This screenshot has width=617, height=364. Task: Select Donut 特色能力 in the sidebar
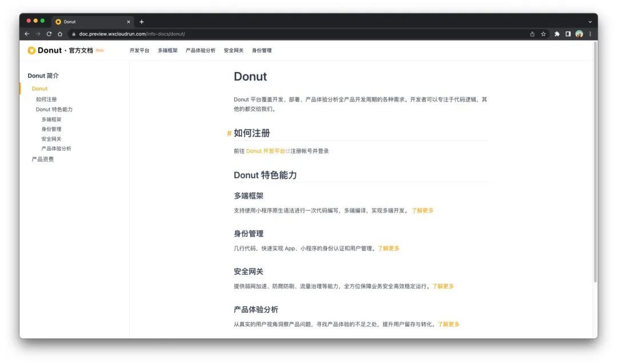(54, 109)
